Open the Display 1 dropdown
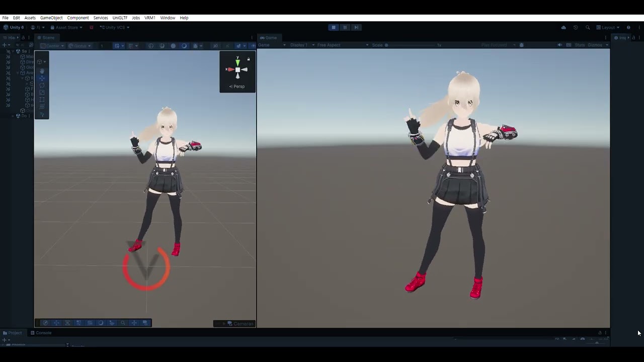 pyautogui.click(x=302, y=45)
